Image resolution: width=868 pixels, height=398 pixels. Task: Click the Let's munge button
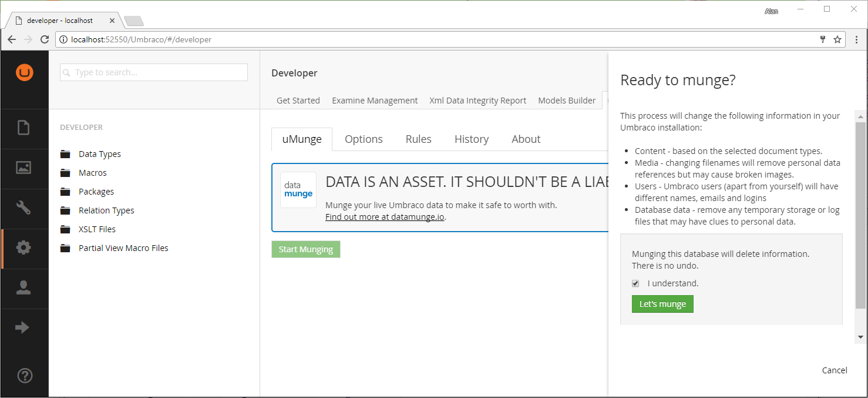(x=662, y=304)
